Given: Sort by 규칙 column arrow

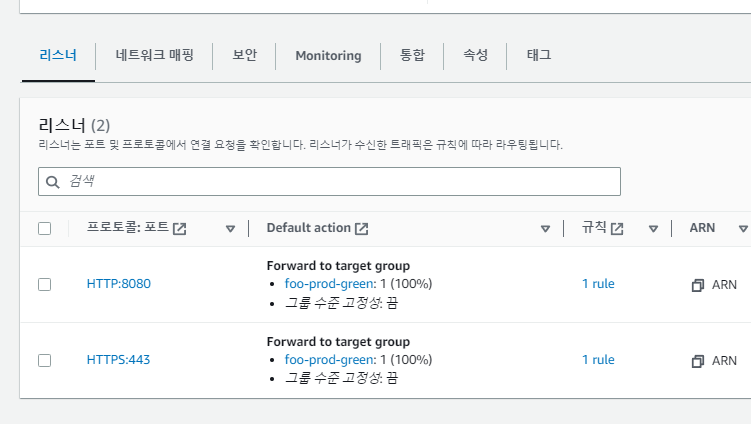Looking at the screenshot, I should click(652, 229).
